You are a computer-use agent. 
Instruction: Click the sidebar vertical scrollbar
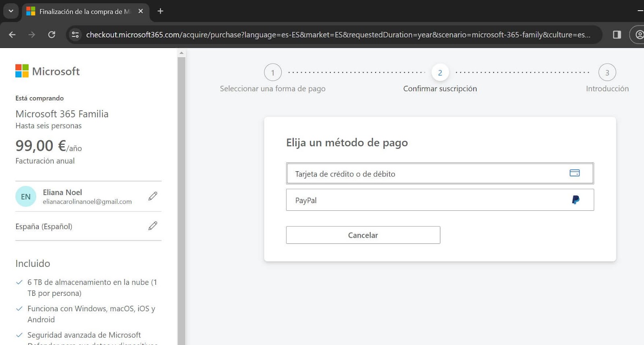point(182,201)
